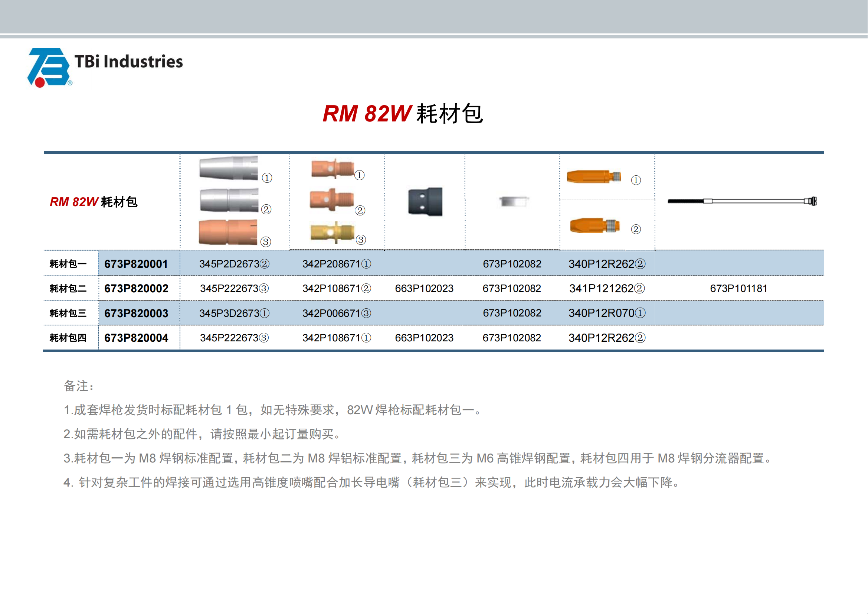Click the copper-colored nozzle image number 3
The image size is (868, 614).
(x=228, y=232)
